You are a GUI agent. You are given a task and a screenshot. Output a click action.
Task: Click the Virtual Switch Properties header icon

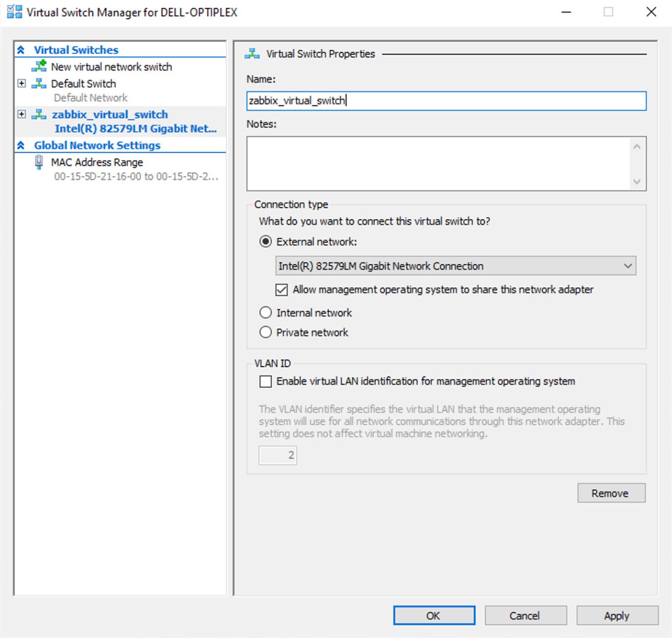(252, 54)
